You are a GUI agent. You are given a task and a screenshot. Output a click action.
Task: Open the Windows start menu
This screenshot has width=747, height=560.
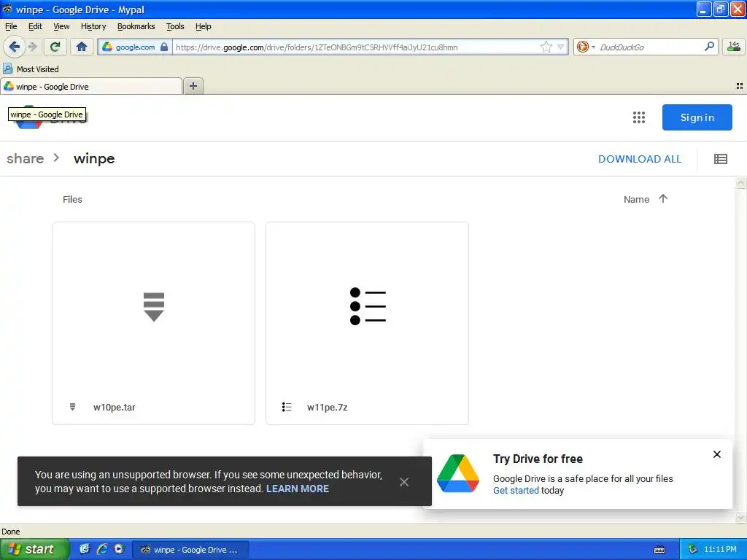34,549
